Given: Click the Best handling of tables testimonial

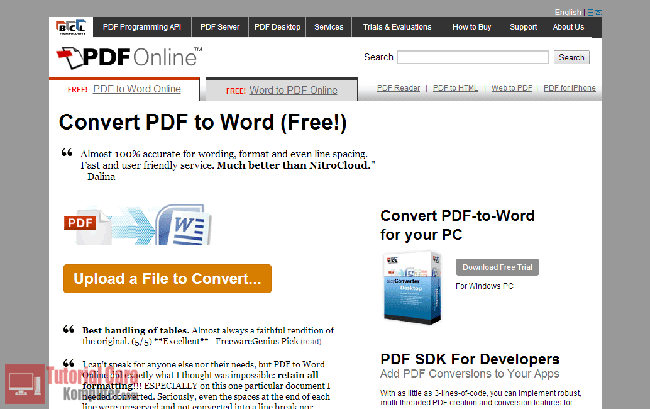Looking at the screenshot, I should tap(207, 336).
